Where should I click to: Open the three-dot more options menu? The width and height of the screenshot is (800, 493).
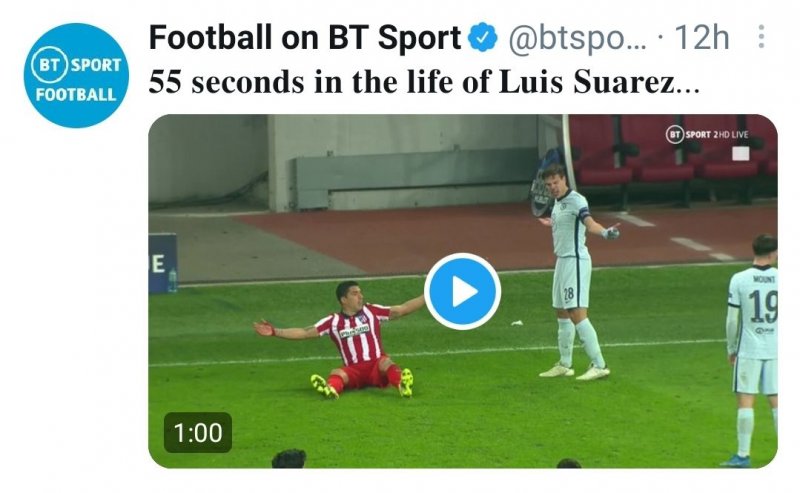coord(761,39)
